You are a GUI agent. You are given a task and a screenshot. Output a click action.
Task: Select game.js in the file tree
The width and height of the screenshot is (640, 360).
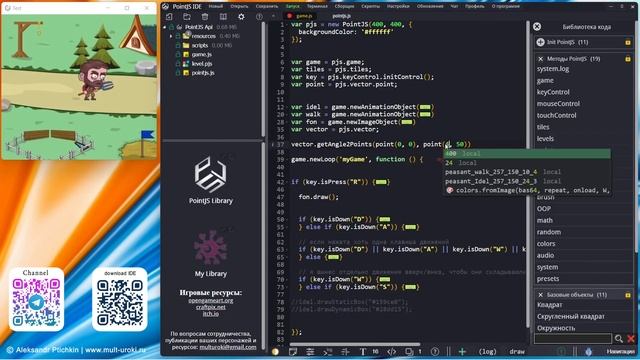202,54
